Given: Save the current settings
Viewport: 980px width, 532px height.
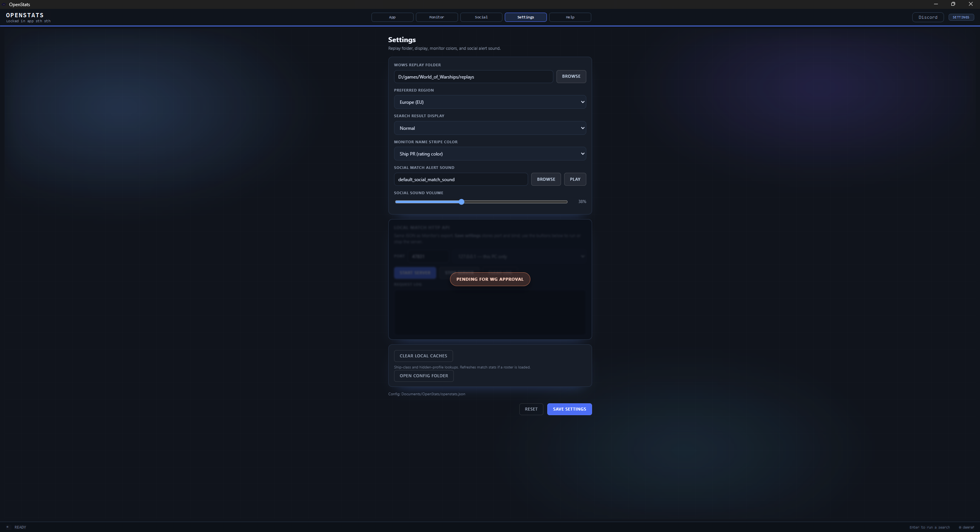Looking at the screenshot, I should [569, 409].
